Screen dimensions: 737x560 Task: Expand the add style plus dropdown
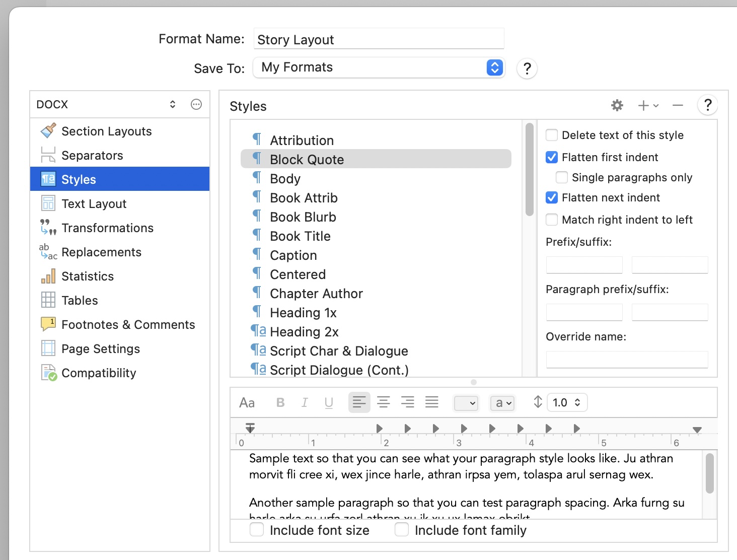click(x=648, y=105)
